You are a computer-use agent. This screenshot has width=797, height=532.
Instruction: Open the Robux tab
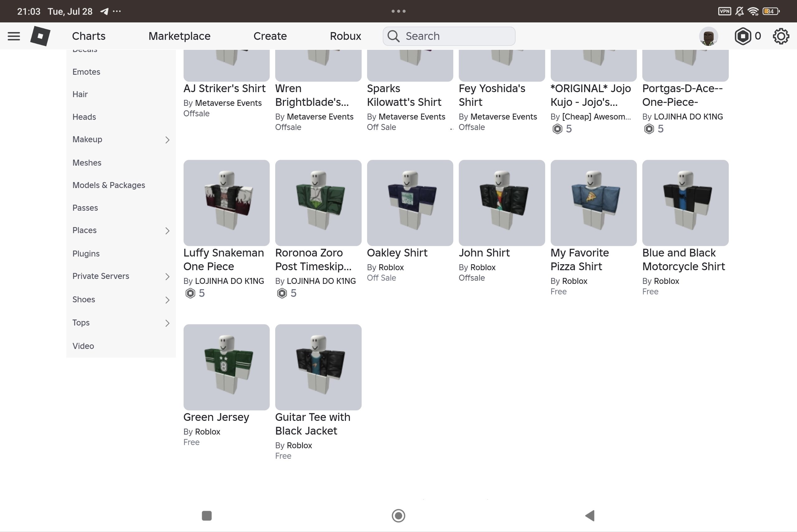[345, 36]
